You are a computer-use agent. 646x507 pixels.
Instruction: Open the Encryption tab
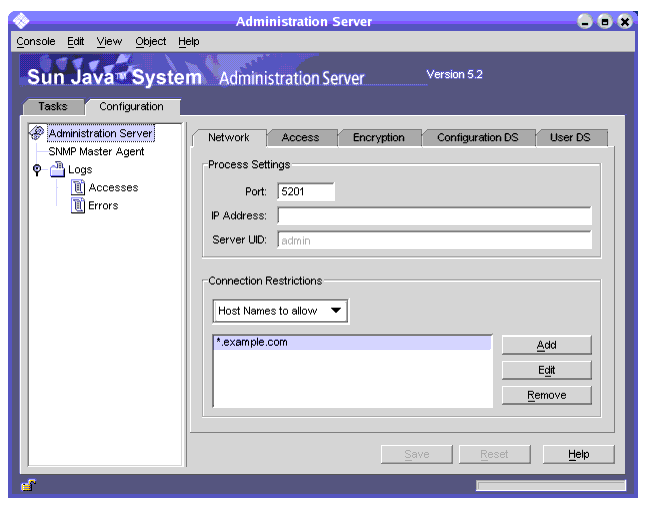pyautogui.click(x=379, y=138)
